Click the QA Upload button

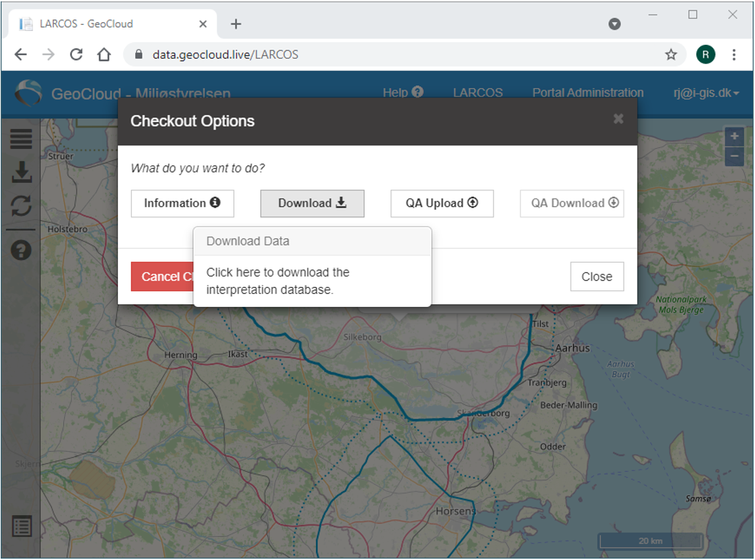coord(442,203)
